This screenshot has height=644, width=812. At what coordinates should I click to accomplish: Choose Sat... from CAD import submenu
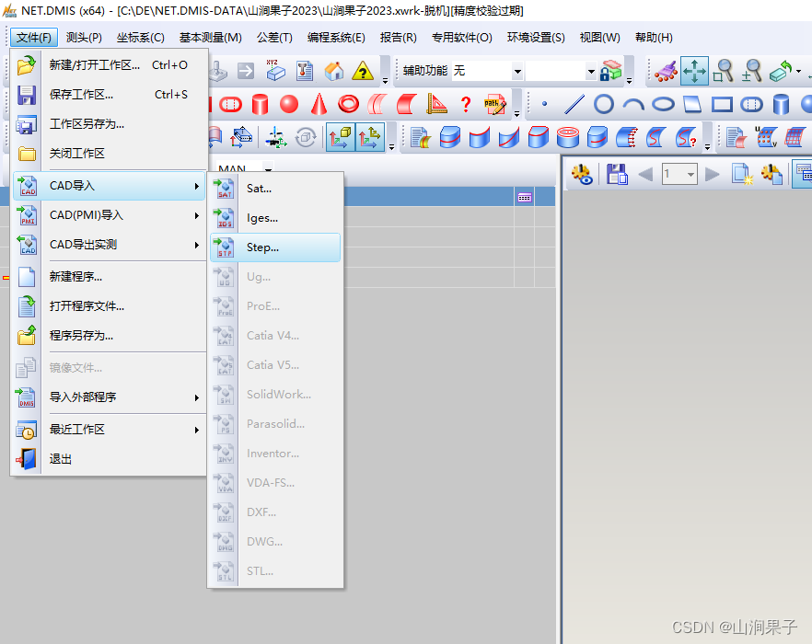[x=275, y=189]
